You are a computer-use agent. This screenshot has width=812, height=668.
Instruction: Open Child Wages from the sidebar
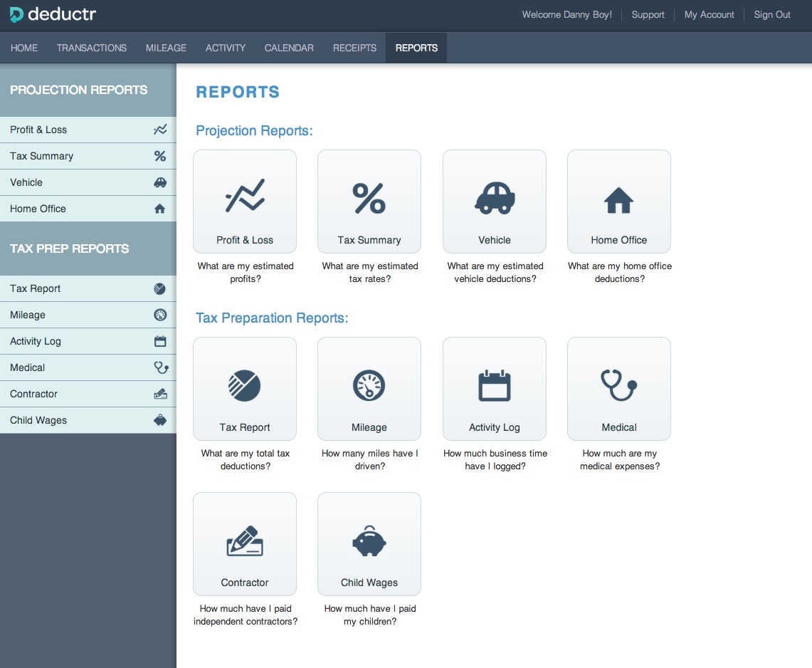[88, 420]
